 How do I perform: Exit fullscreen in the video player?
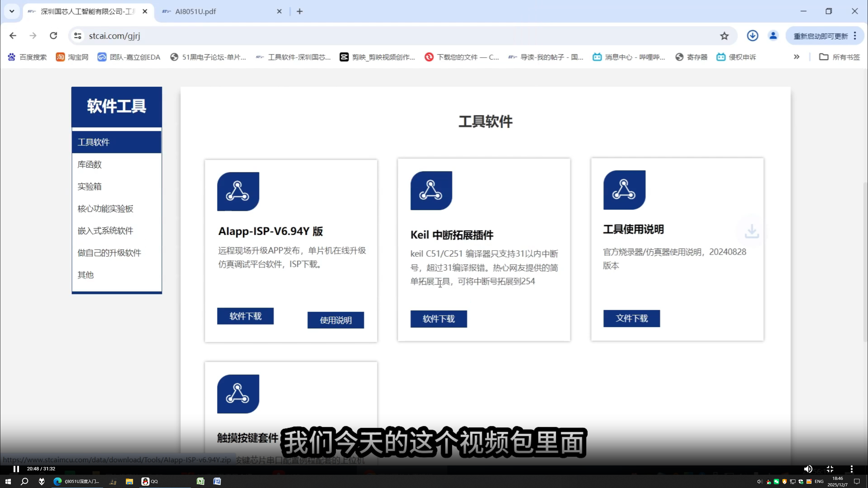click(x=830, y=469)
